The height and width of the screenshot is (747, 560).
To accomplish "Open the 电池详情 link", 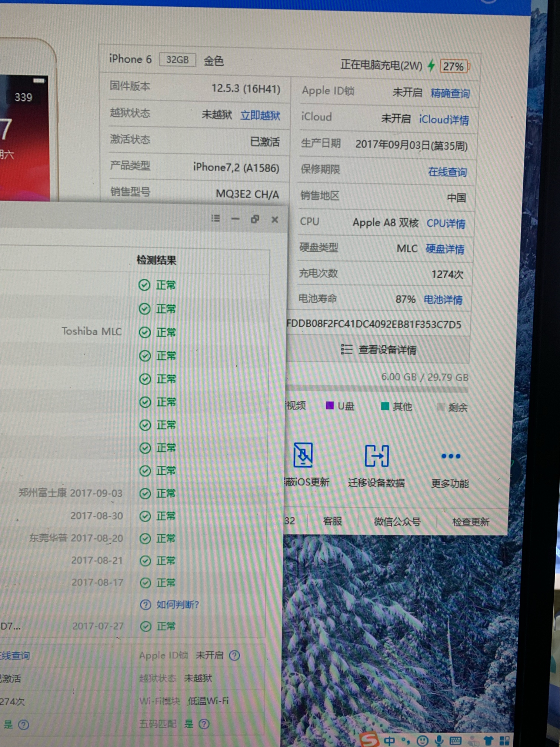I will click(443, 299).
